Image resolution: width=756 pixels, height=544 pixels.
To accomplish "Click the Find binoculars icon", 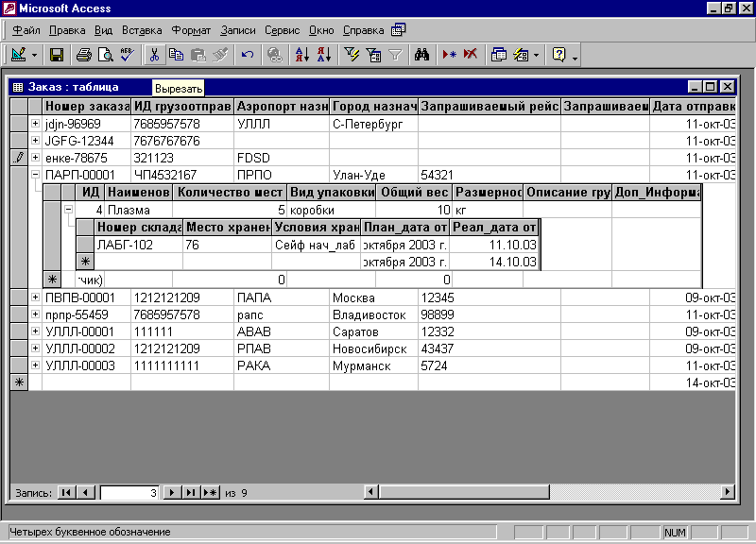I will click(421, 55).
